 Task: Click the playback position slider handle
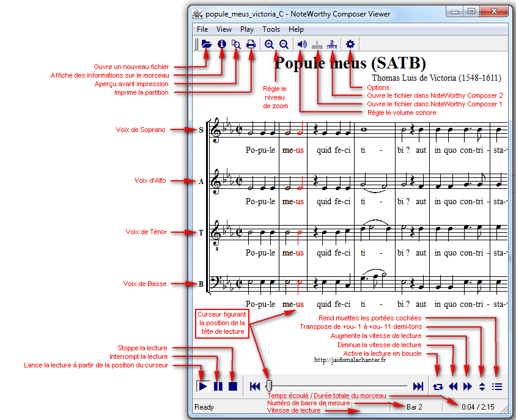tap(269, 386)
